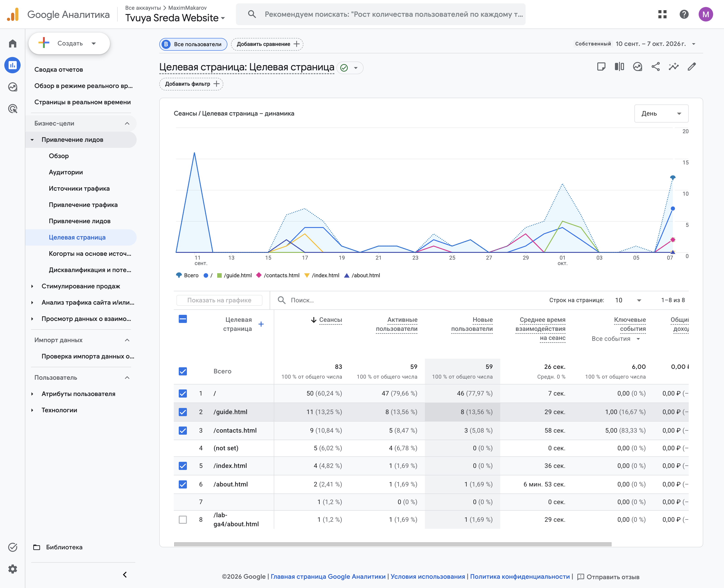
Task: Open Сводка отчетов
Action: click(x=59, y=69)
